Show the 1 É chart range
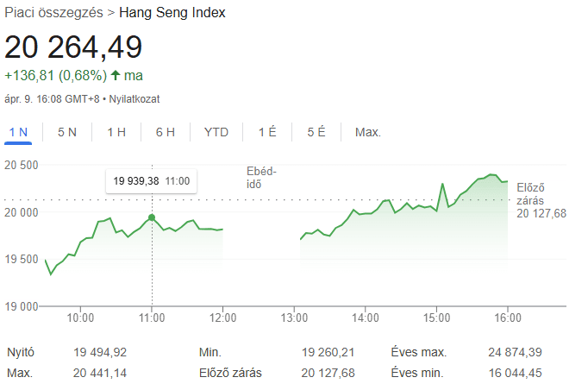 (x=267, y=132)
